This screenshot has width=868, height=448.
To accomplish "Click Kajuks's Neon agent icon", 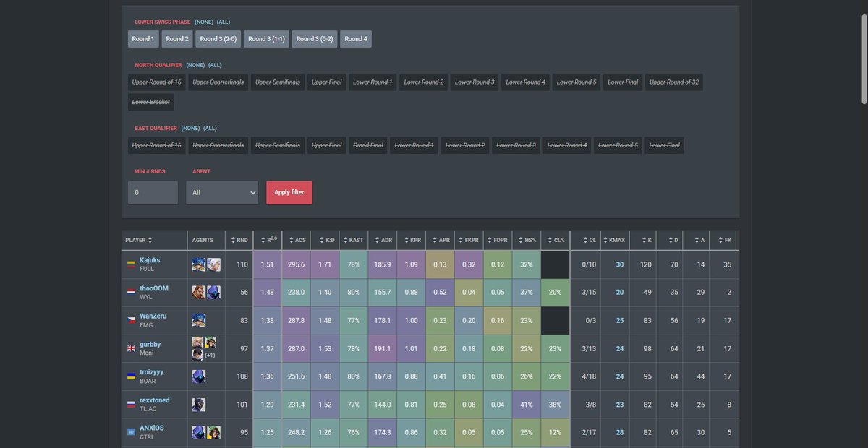I will [198, 264].
